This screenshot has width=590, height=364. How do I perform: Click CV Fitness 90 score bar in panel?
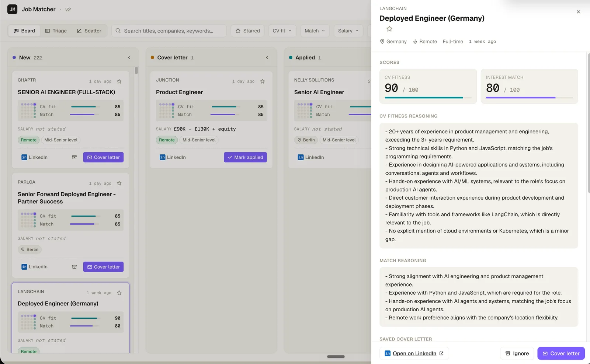point(428,98)
